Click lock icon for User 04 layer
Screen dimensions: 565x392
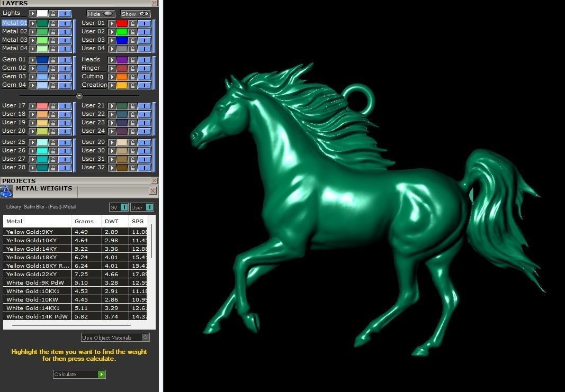click(132, 49)
